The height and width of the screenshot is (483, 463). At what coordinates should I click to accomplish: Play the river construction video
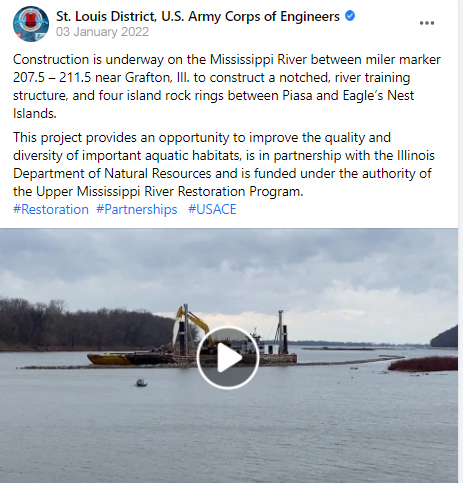pyautogui.click(x=228, y=358)
